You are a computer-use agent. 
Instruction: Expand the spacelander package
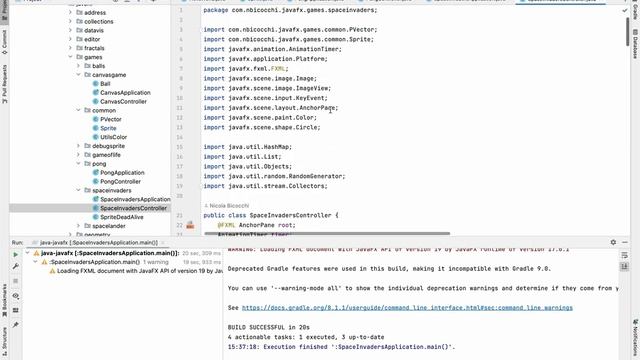point(78,226)
